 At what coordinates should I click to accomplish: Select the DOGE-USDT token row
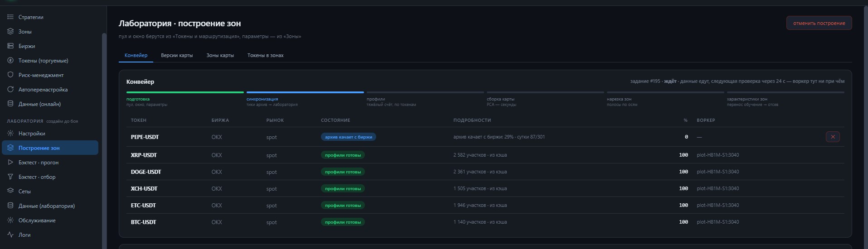pyautogui.click(x=485, y=172)
